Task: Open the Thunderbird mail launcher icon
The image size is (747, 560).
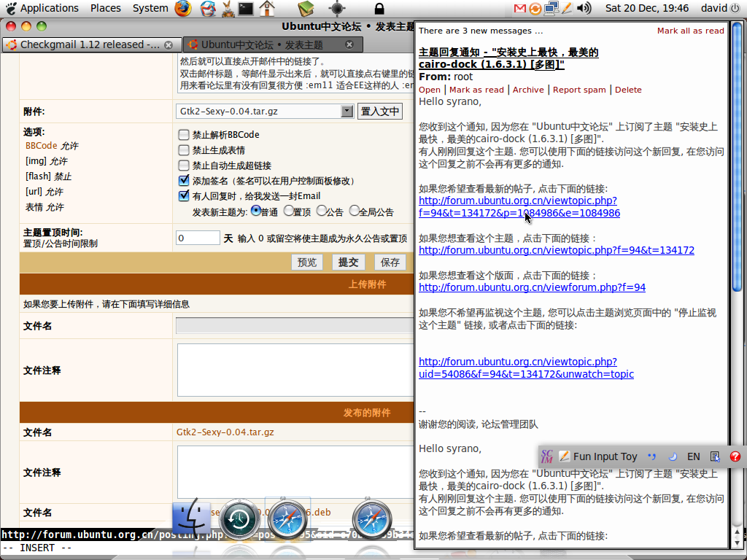Action: tap(208, 8)
